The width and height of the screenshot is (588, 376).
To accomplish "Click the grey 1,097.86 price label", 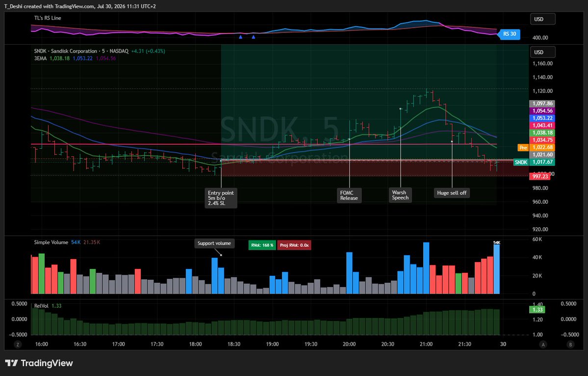I will (542, 104).
